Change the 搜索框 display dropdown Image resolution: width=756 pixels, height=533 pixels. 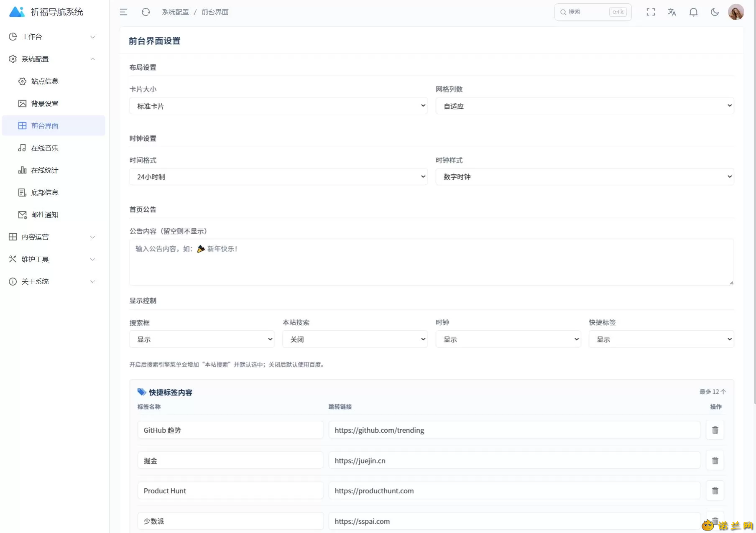tap(202, 339)
